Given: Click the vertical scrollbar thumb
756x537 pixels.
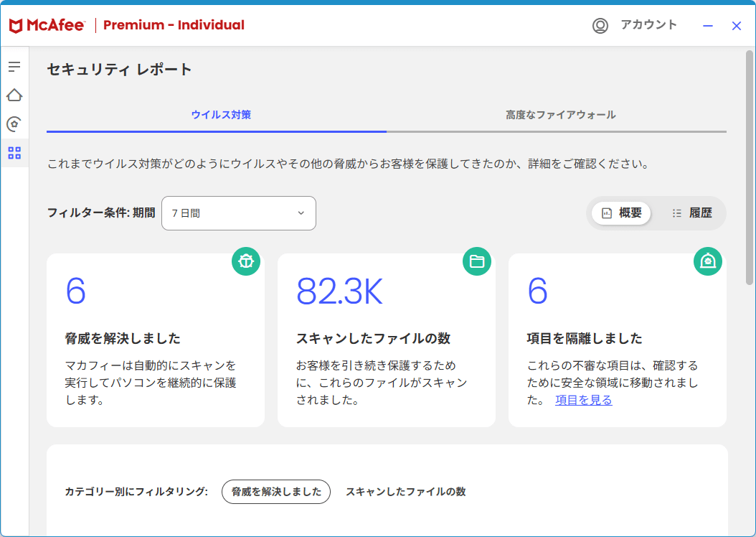Looking at the screenshot, I should pos(750,167).
